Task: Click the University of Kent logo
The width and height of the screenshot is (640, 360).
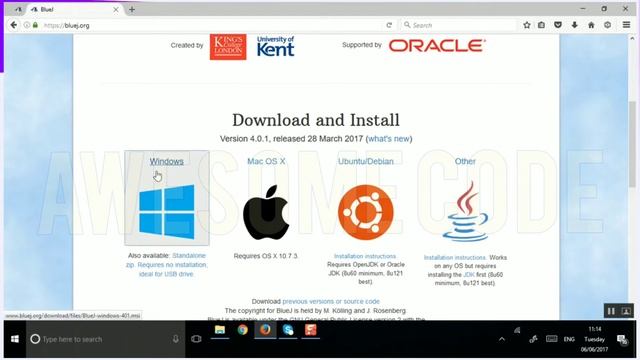Action: pos(276,46)
